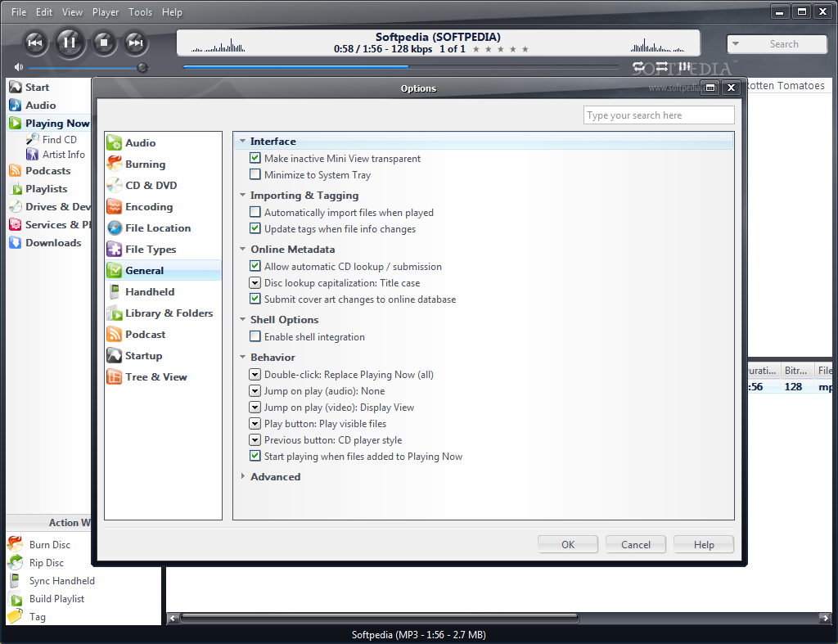
Task: Open Playlists in main sidebar
Action: click(x=46, y=189)
